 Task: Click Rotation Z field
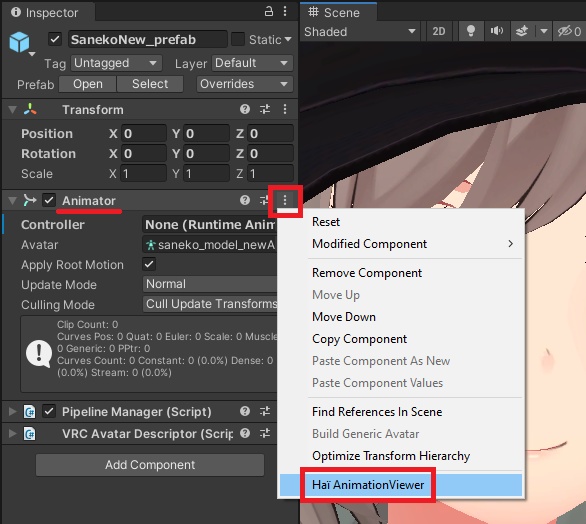pos(270,154)
